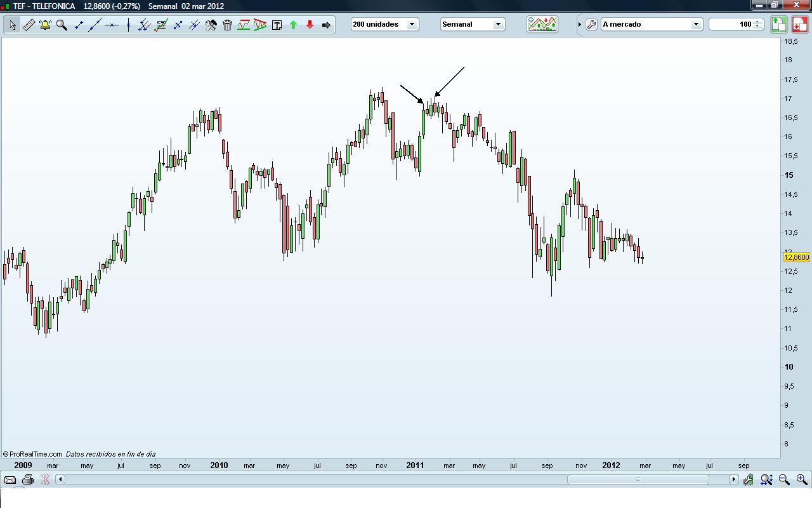Open the indicators chart icon
The image size is (812, 508).
[x=542, y=24]
